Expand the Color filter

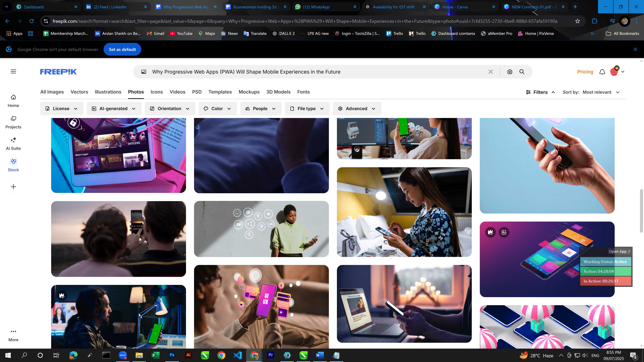218,108
